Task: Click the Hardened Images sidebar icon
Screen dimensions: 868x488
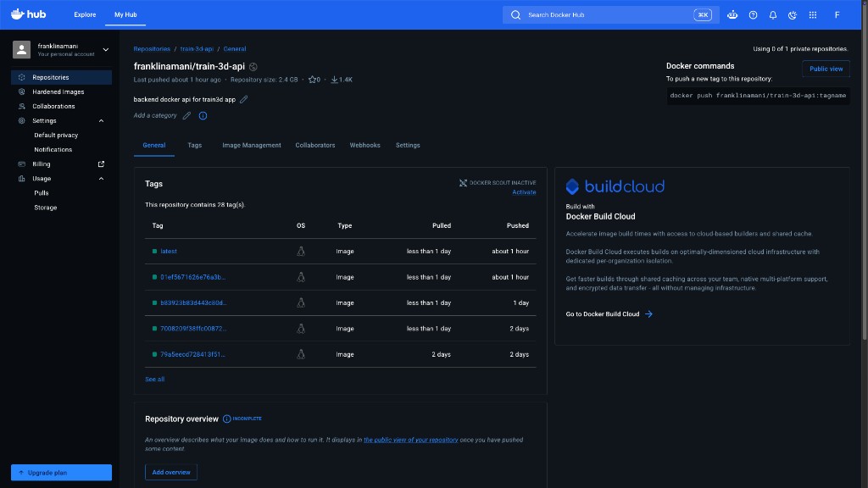Action: tap(21, 91)
